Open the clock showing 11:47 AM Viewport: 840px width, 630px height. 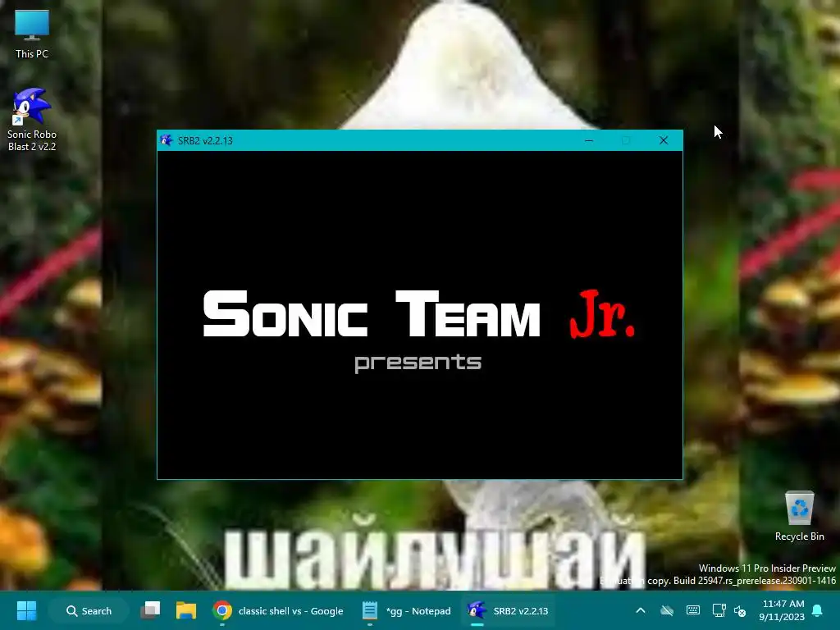(x=782, y=610)
